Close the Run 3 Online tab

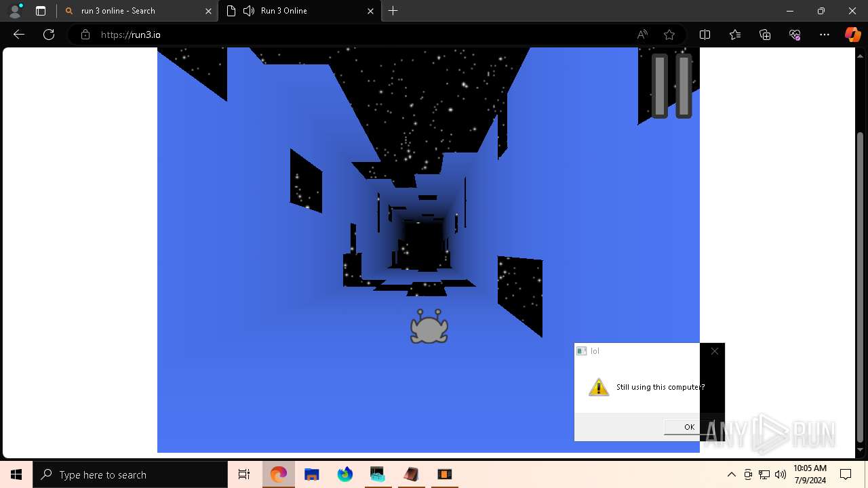coord(370,11)
